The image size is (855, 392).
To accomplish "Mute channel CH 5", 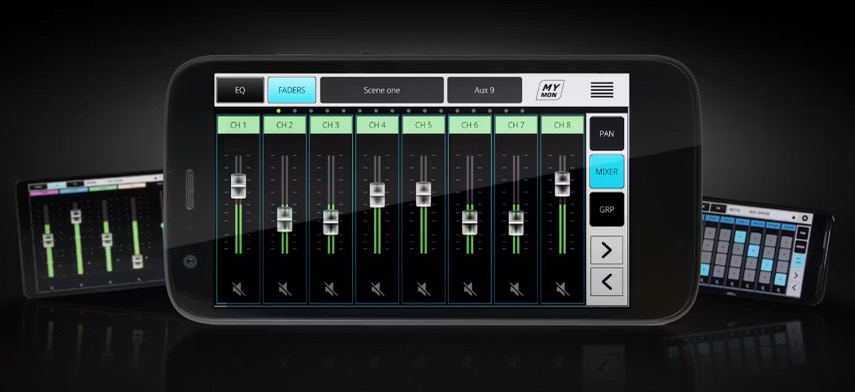I will [x=423, y=289].
